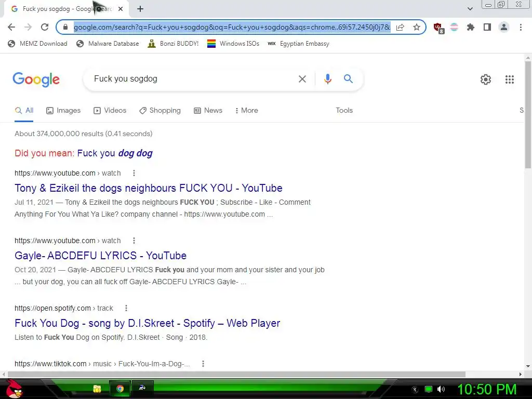
Task: Open Malware Database bookmark
Action: [x=108, y=44]
